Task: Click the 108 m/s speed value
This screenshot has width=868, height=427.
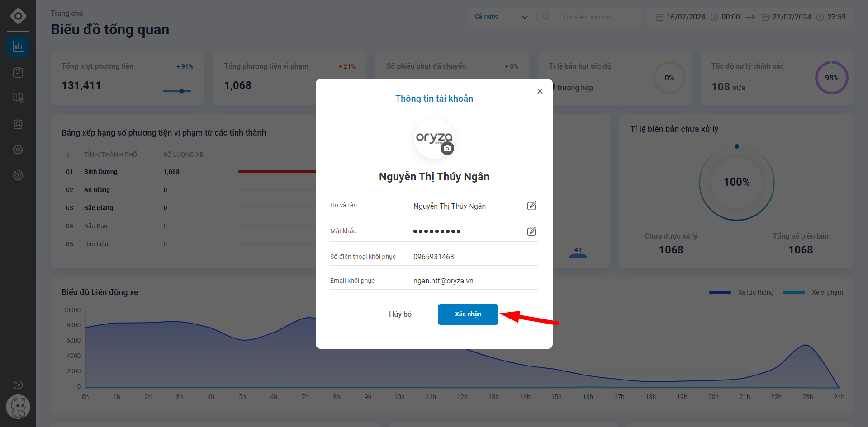Action: [728, 87]
